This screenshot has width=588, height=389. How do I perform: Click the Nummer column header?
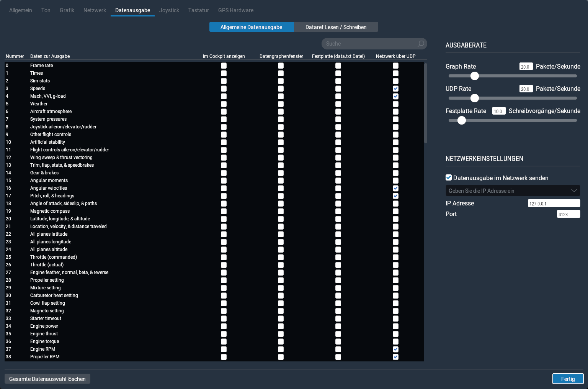pyautogui.click(x=15, y=56)
